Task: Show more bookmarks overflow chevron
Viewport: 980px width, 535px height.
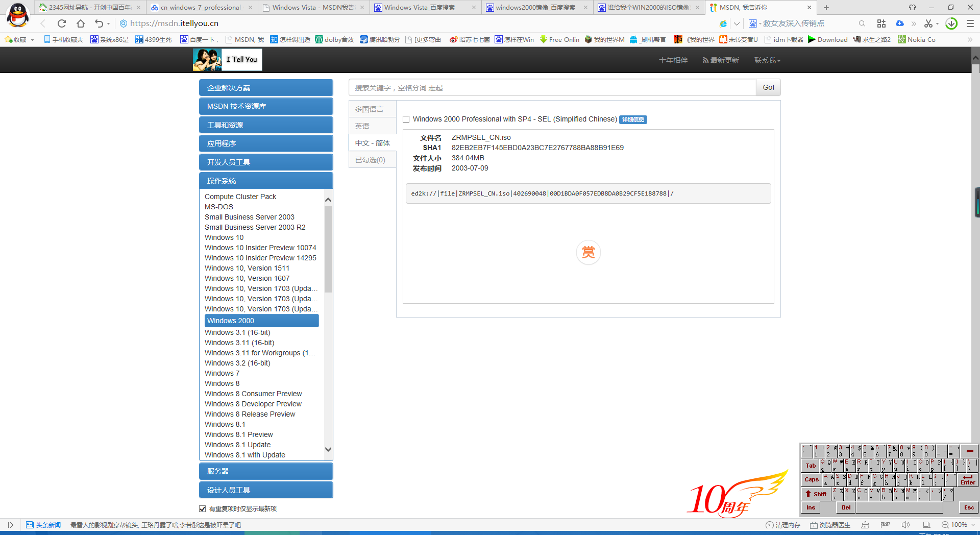Action: click(970, 39)
